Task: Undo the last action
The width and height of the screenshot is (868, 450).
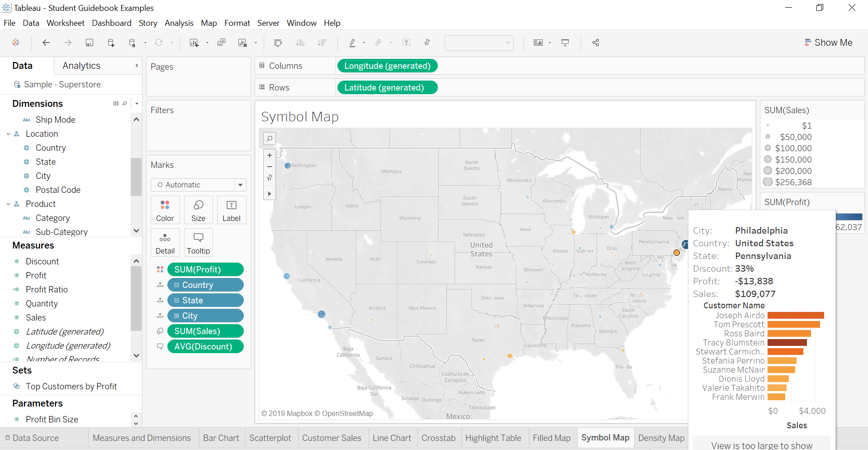Action: (x=46, y=43)
